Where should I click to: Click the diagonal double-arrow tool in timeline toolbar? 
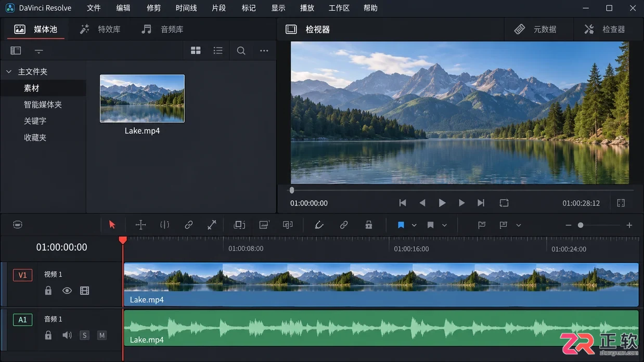[212, 225]
